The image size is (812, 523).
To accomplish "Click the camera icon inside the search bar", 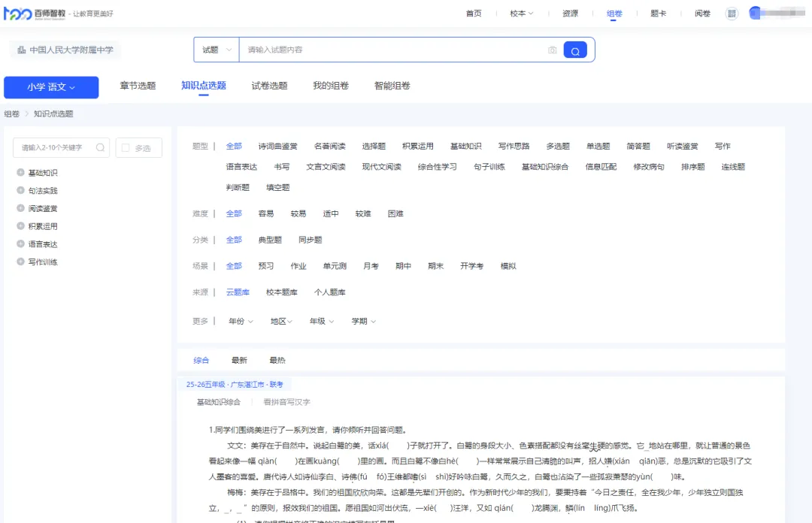I will coord(553,50).
